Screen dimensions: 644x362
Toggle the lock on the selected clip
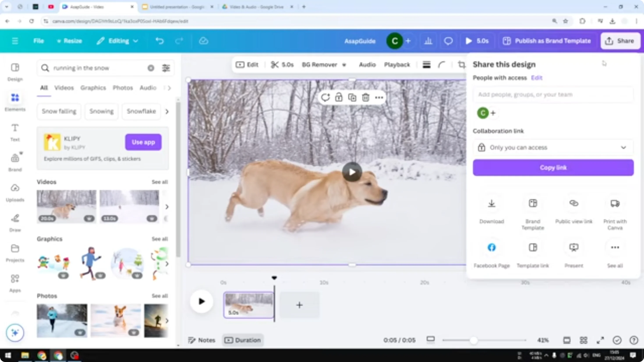pos(339,97)
